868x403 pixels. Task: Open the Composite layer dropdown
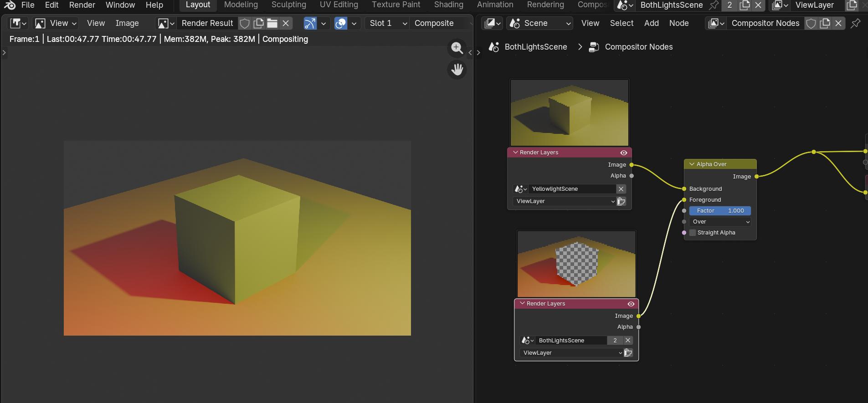click(x=441, y=23)
